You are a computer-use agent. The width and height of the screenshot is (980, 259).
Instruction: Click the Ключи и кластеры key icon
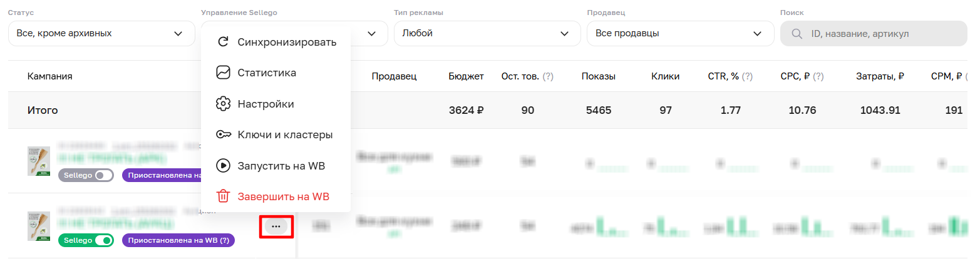223,135
